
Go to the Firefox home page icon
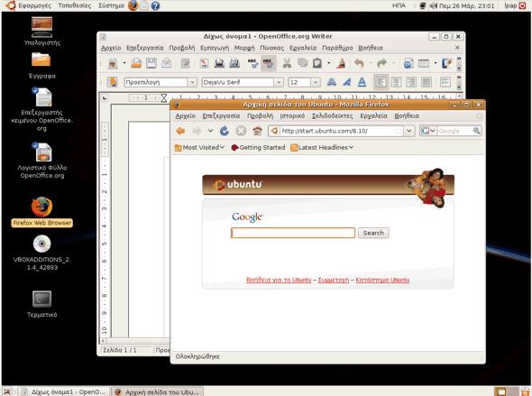click(257, 131)
